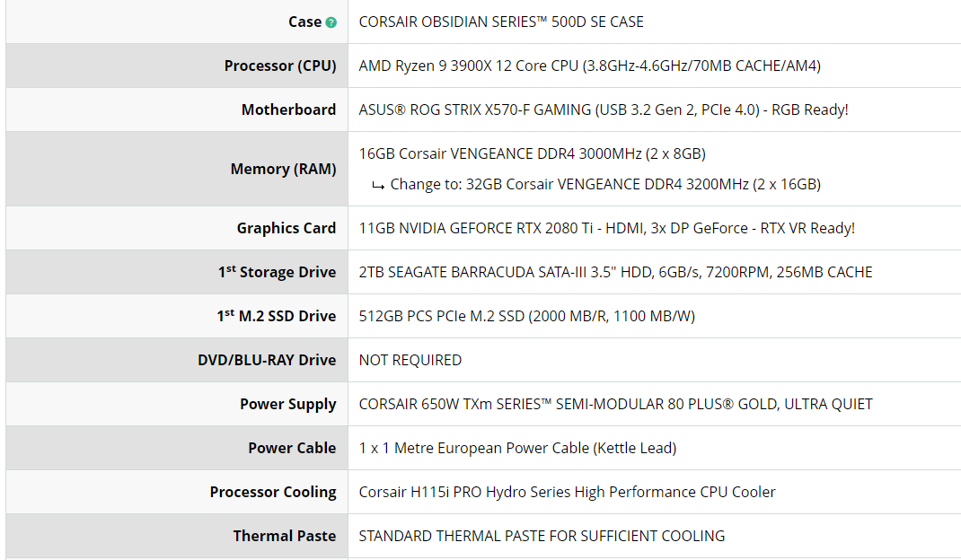This screenshot has width=961, height=560.
Task: Click the green help icon beside Case
Action: pyautogui.click(x=331, y=22)
